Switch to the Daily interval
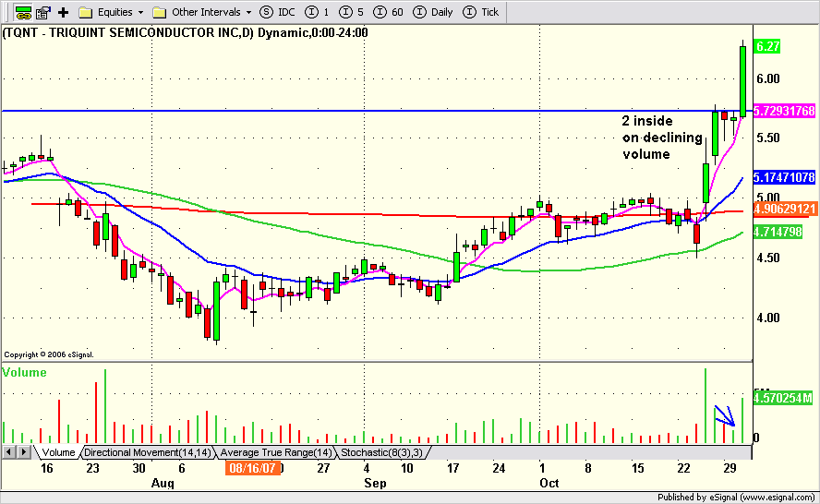The height and width of the screenshot is (504, 820). 433,12
